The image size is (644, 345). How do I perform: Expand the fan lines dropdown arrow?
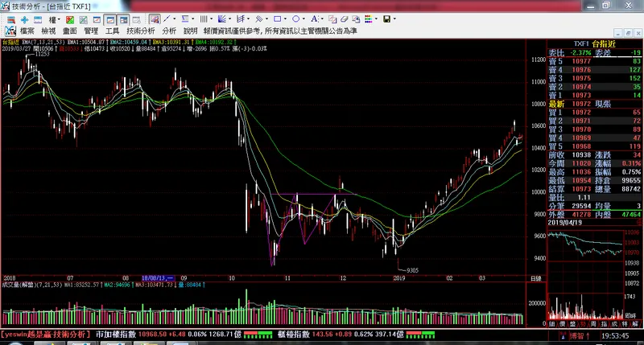tap(229, 18)
